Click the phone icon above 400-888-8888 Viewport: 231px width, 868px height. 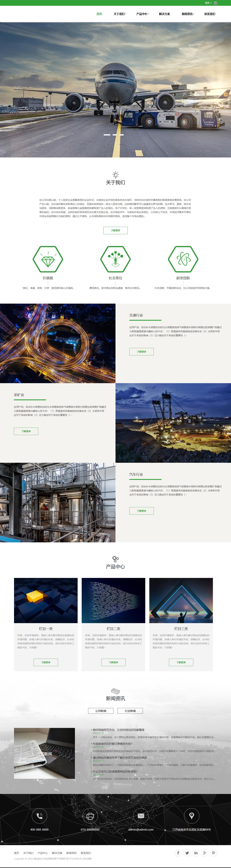[39, 816]
